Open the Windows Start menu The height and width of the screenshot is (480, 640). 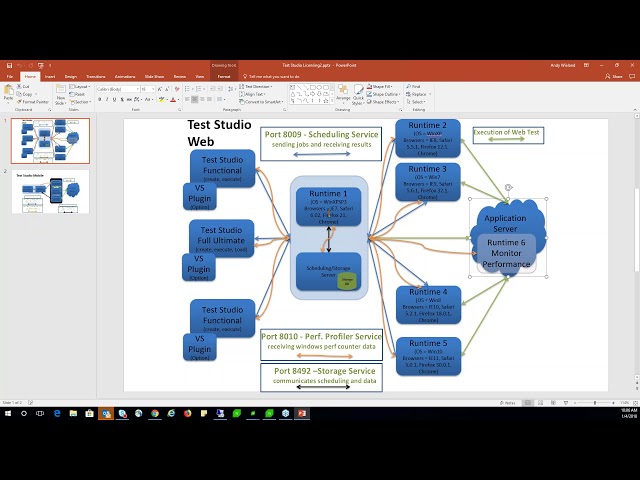click(8, 413)
